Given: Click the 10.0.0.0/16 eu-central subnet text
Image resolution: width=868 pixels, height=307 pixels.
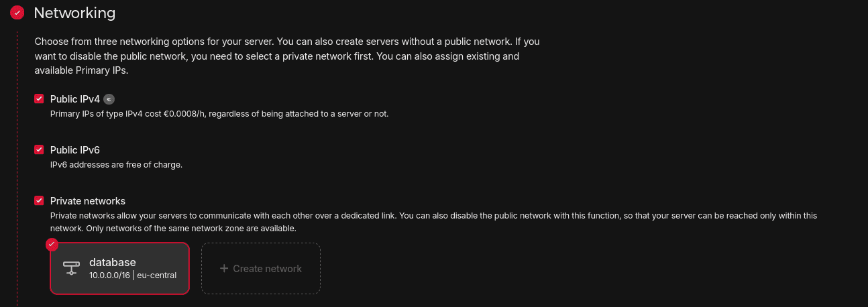Looking at the screenshot, I should [x=133, y=275].
